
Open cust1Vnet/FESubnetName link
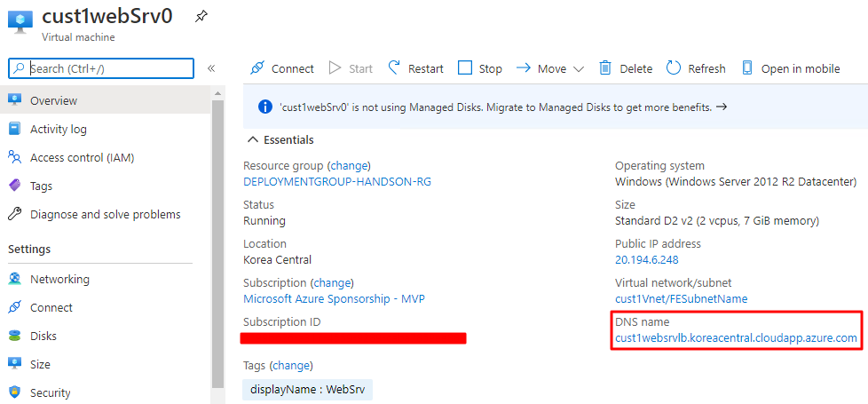pos(681,298)
